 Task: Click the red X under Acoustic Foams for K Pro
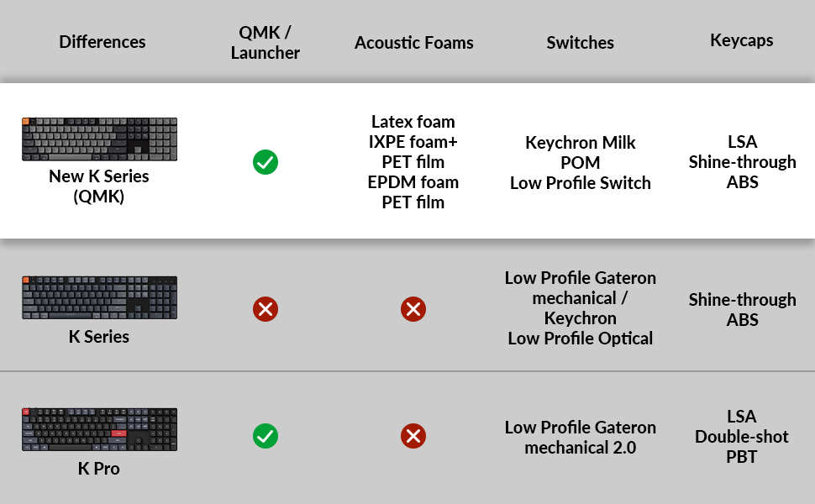point(413,436)
